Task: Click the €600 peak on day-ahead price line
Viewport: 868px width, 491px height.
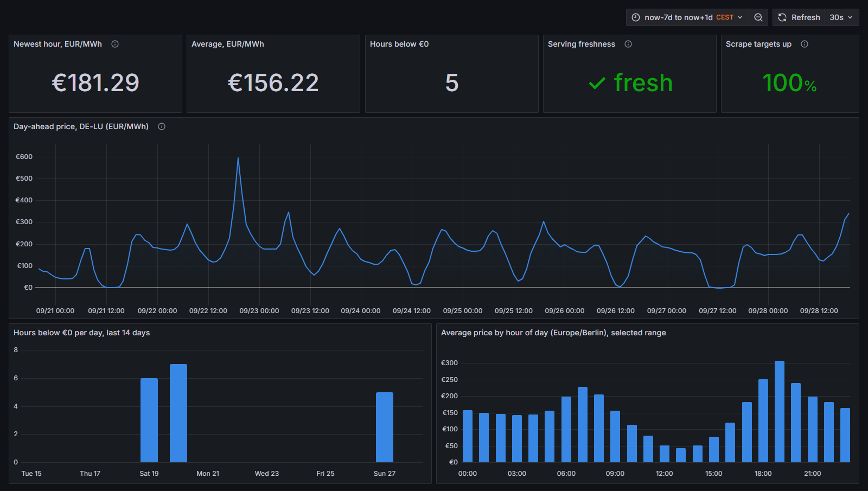Action: 238,158
